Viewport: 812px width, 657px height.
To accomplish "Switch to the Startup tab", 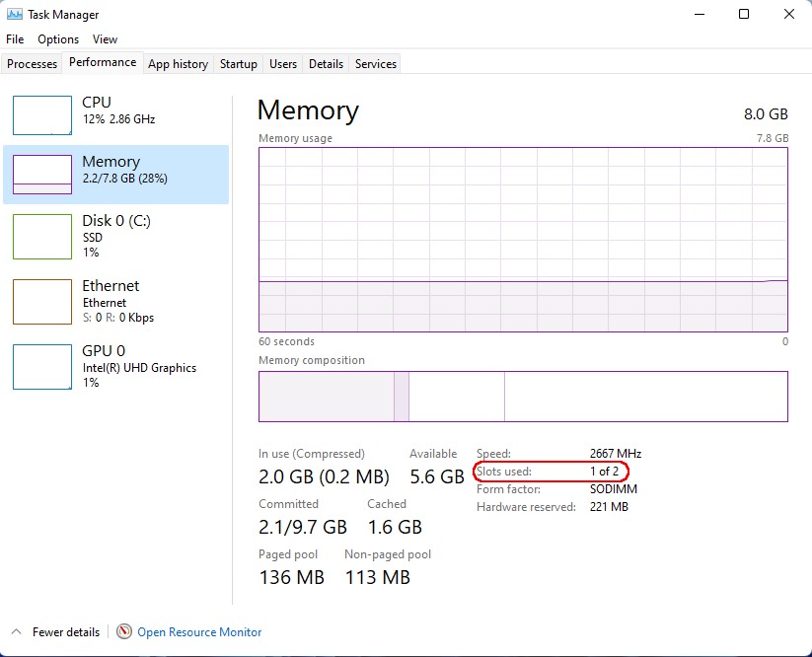I will click(239, 64).
